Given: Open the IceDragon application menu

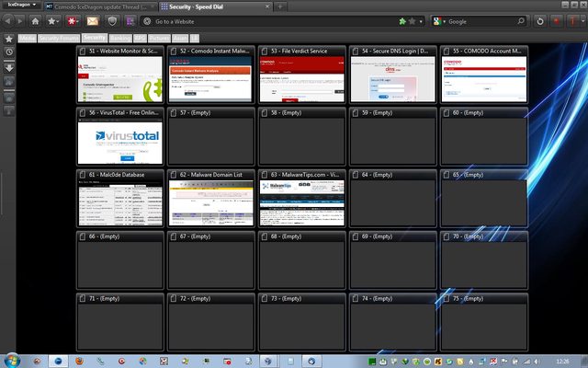Looking at the screenshot, I should pos(22,5).
